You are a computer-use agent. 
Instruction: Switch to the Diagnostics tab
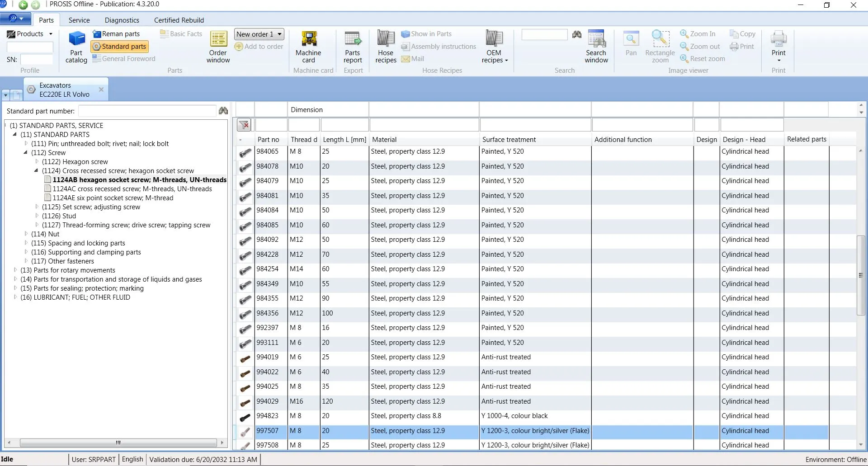[122, 20]
